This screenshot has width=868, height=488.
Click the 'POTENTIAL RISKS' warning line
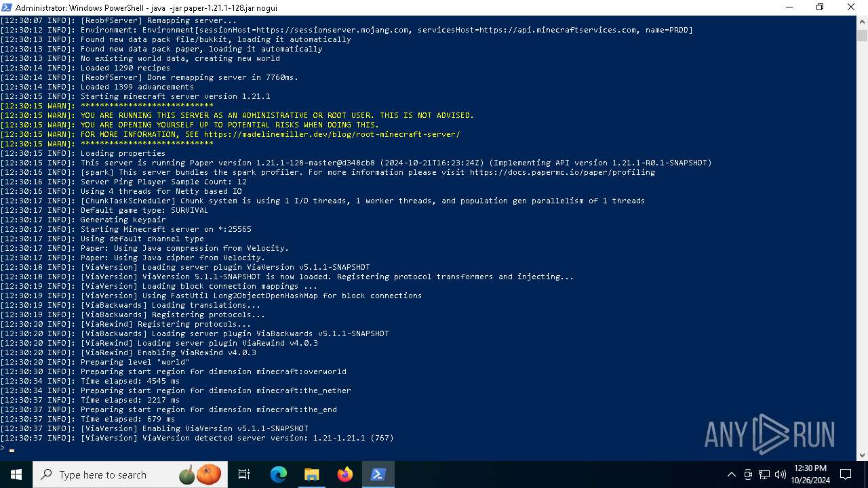[190, 125]
